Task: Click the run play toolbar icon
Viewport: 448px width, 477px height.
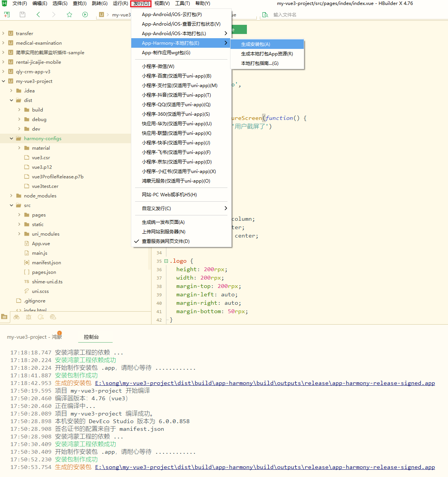Action: tap(85, 15)
